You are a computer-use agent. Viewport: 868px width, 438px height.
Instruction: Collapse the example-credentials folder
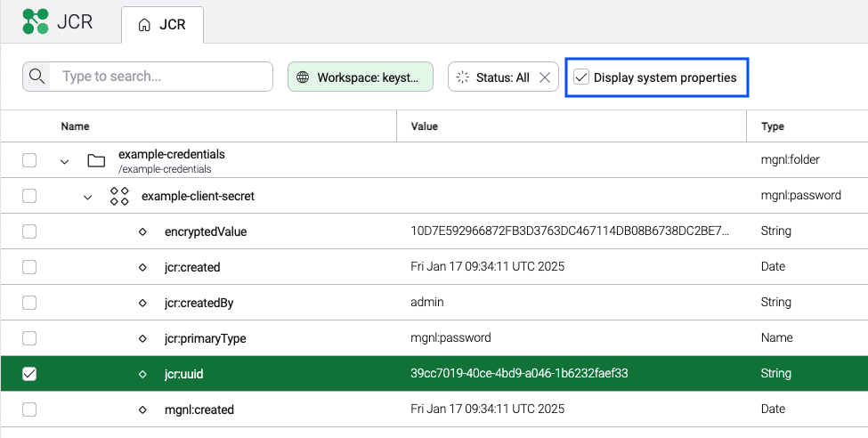point(64,161)
